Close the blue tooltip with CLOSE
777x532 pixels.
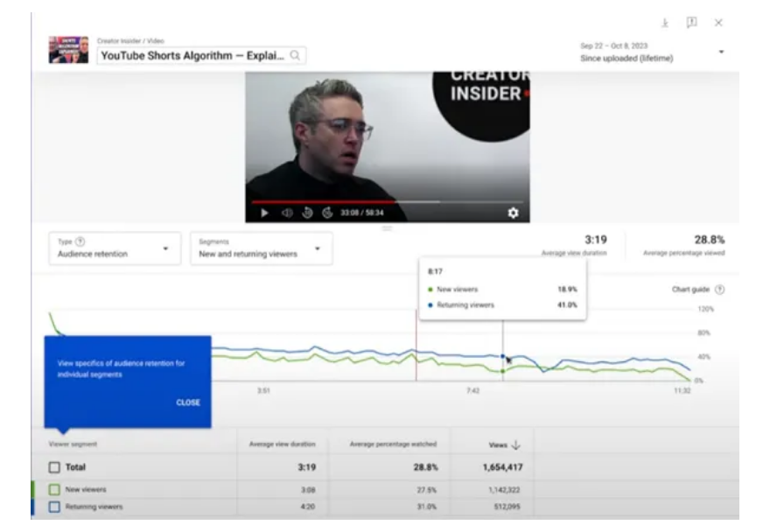tap(188, 402)
